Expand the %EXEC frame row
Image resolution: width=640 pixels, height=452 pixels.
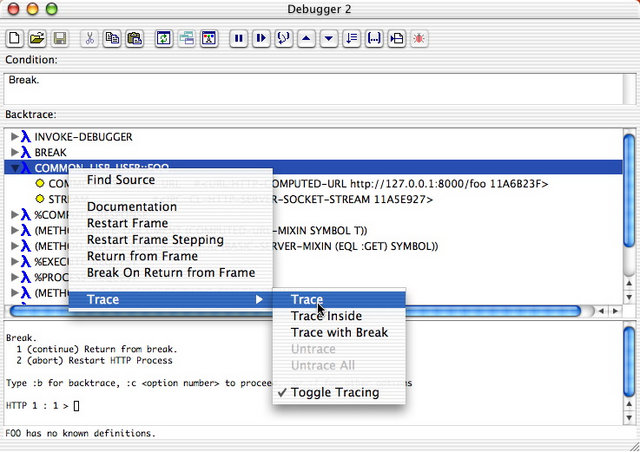tap(15, 261)
